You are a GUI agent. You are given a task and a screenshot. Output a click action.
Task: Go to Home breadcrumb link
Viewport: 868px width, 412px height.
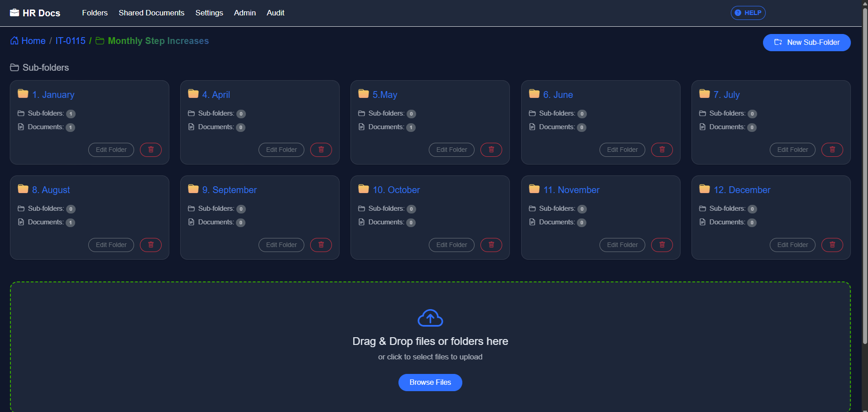[x=34, y=41]
